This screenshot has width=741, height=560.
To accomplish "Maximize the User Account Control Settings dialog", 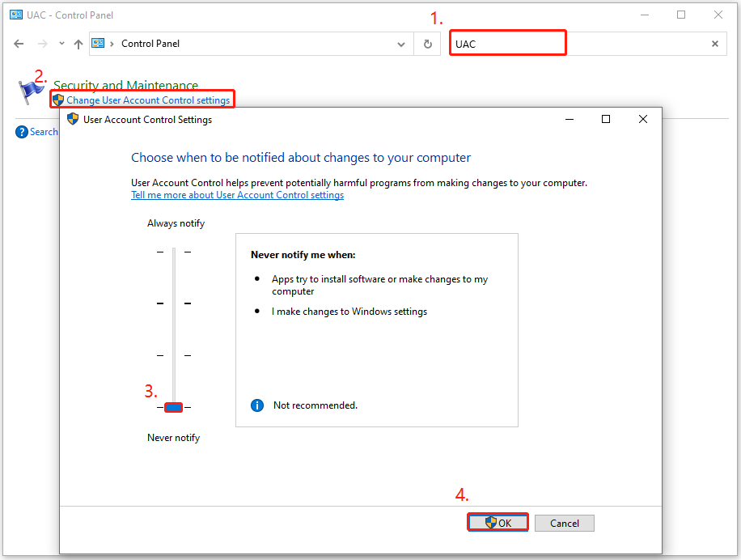I will coord(606,119).
